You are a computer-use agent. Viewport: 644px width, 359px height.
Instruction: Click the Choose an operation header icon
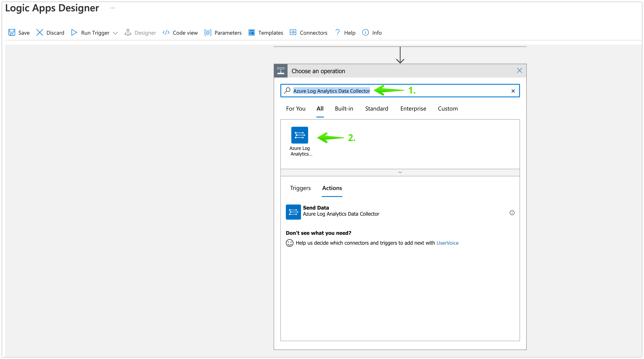coord(281,71)
